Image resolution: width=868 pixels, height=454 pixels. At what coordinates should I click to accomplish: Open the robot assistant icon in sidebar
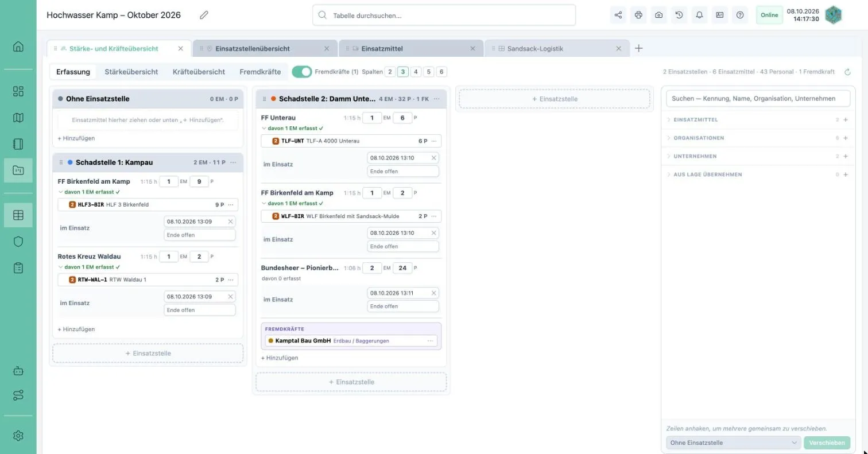click(x=18, y=370)
